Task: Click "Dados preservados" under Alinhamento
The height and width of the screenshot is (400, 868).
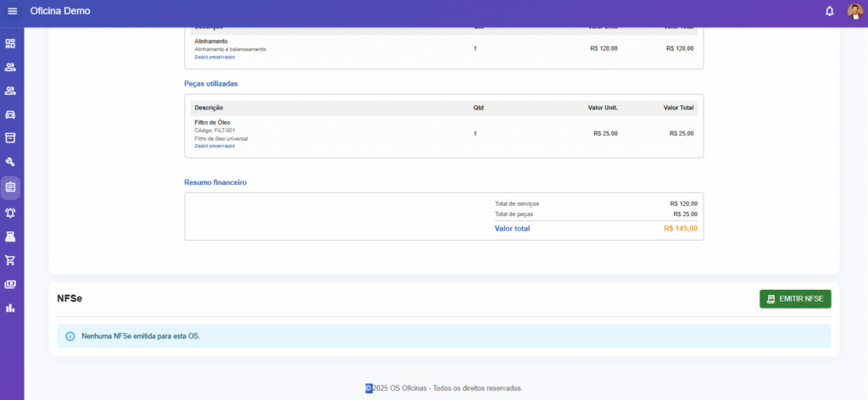Action: [x=214, y=57]
